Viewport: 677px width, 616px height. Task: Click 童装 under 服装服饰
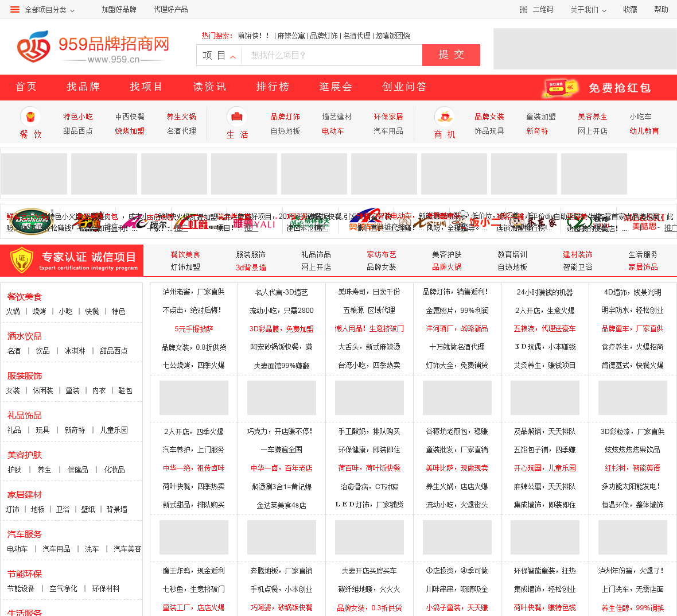point(72,390)
